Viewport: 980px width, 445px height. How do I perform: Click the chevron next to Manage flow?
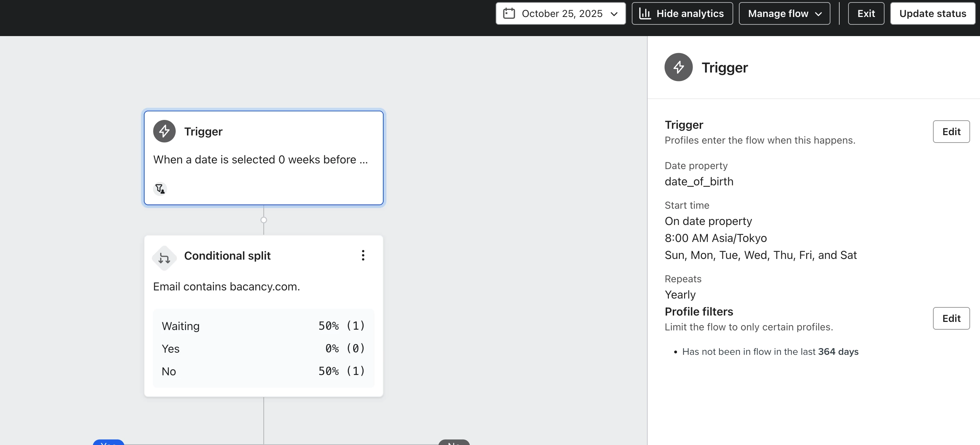818,14
